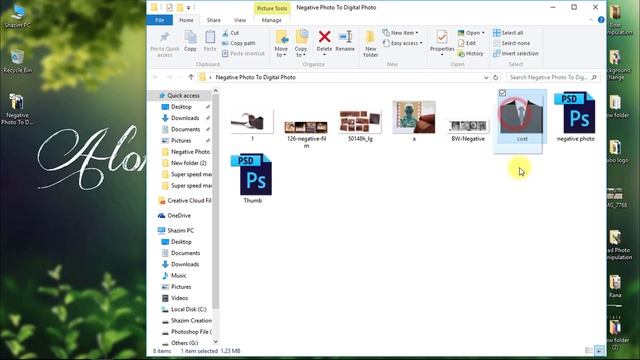The image size is (640, 360).
Task: Open the Move to dropdown
Action: (x=281, y=52)
